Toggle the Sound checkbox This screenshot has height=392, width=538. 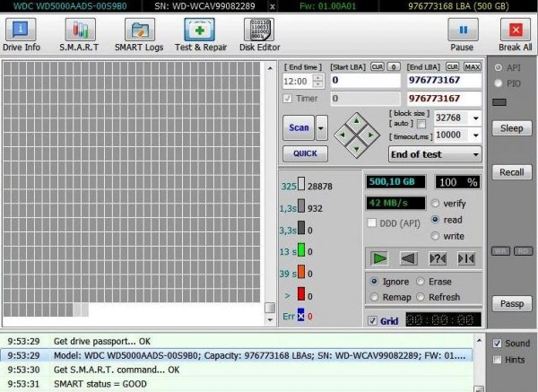click(498, 343)
